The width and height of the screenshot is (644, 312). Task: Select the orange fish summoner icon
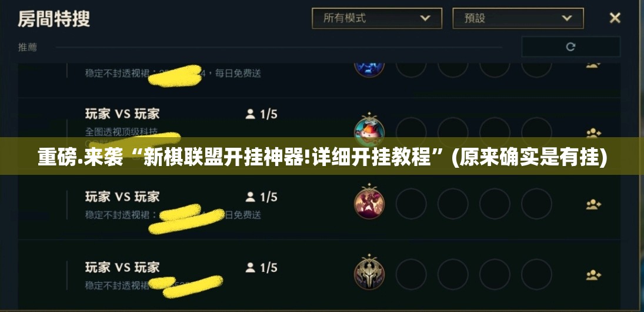pos(369,130)
